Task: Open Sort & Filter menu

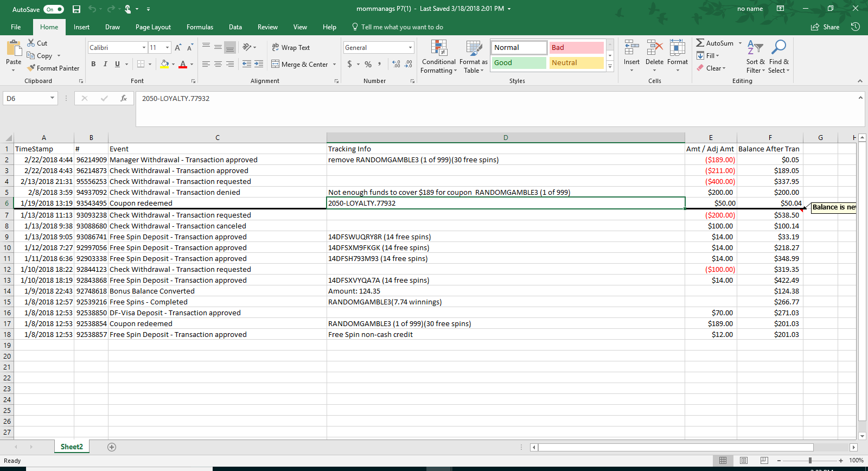Action: pyautogui.click(x=755, y=57)
